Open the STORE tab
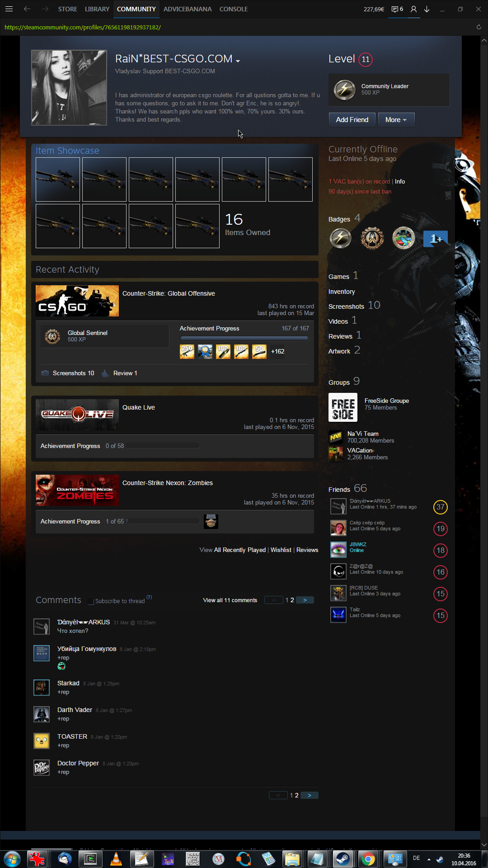The width and height of the screenshot is (488, 868). coord(68,9)
